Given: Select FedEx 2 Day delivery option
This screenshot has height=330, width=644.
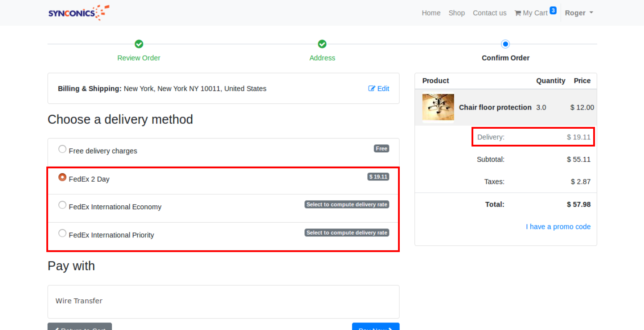Looking at the screenshot, I should click(x=62, y=177).
